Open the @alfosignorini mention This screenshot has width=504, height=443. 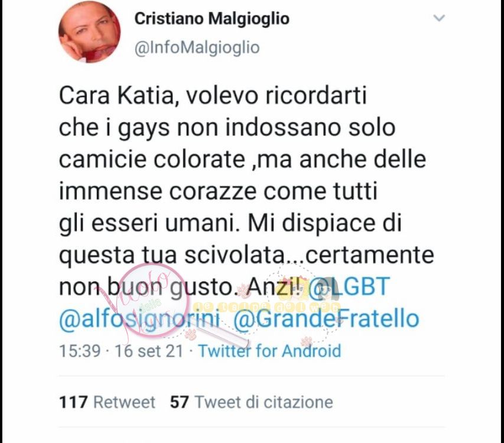(x=140, y=318)
